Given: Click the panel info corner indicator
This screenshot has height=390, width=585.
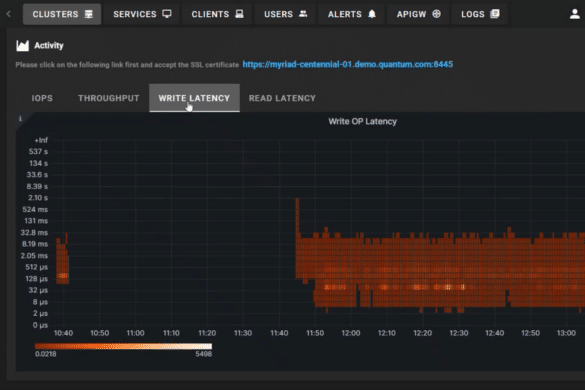Looking at the screenshot, I should [x=21, y=119].
